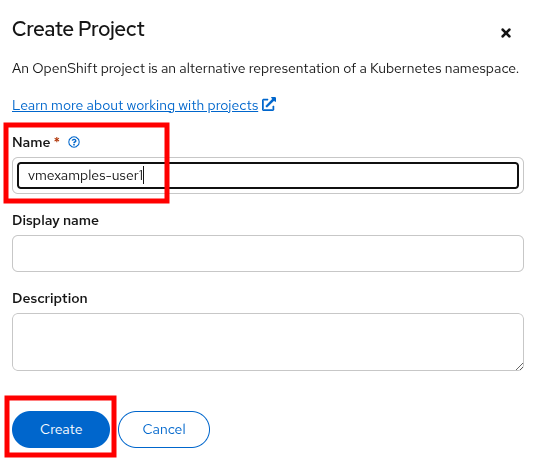Click the OpenShift project description sentence
The image size is (538, 465).
pos(266,69)
